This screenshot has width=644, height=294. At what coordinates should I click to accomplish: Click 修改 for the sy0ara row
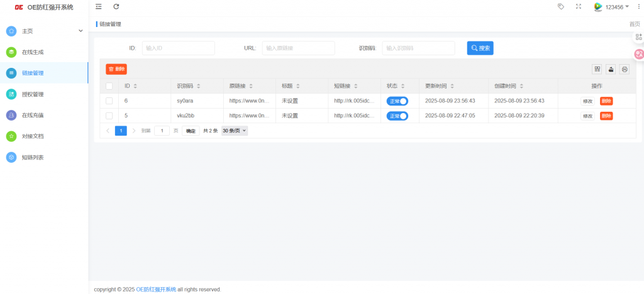pyautogui.click(x=587, y=101)
